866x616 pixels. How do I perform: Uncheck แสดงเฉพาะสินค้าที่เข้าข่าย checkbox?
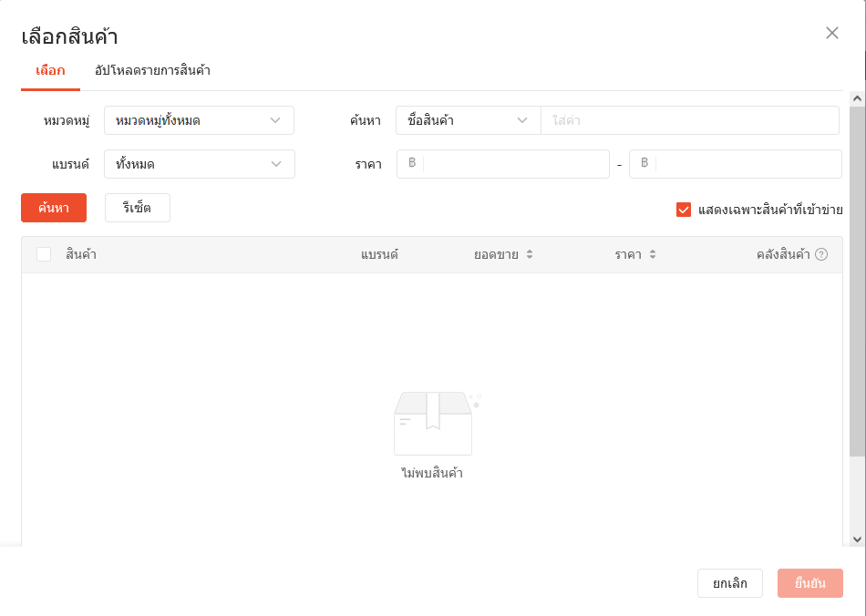click(x=683, y=210)
